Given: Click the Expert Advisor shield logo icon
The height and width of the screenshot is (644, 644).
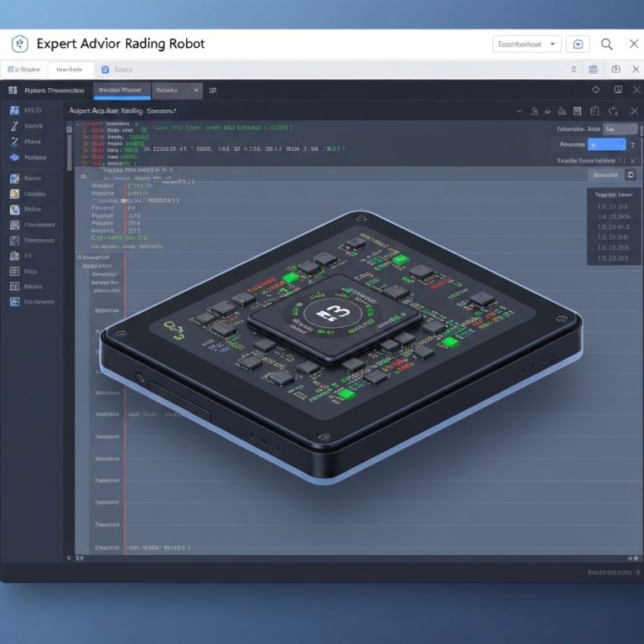Looking at the screenshot, I should (x=19, y=44).
